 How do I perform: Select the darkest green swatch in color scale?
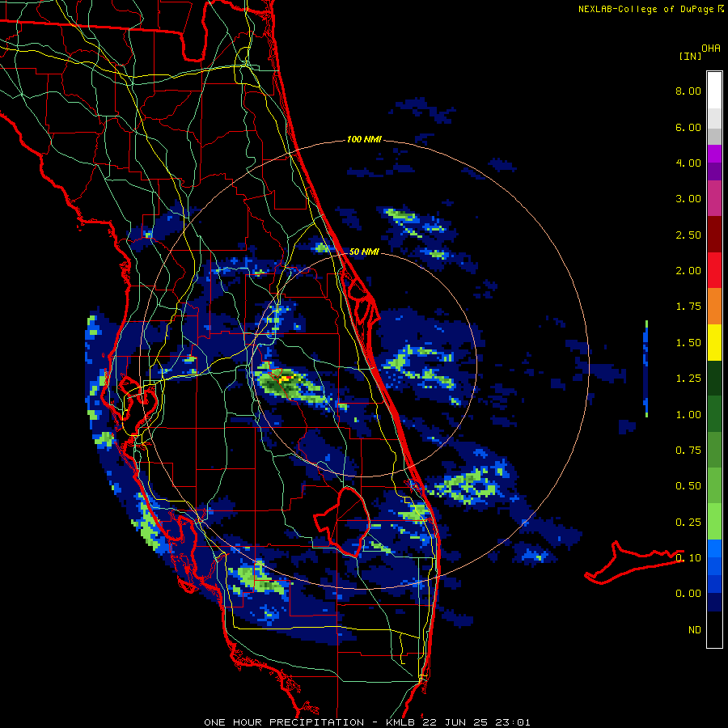click(x=714, y=378)
